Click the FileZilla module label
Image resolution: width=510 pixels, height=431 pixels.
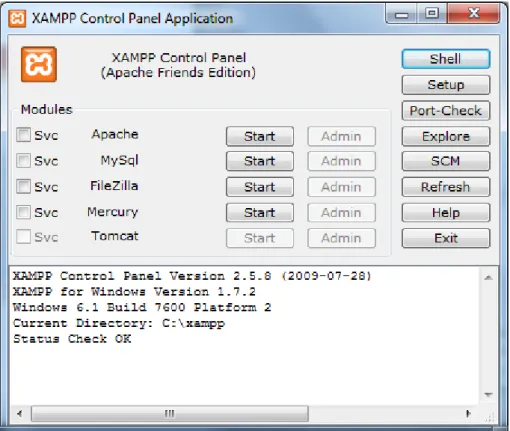click(114, 186)
